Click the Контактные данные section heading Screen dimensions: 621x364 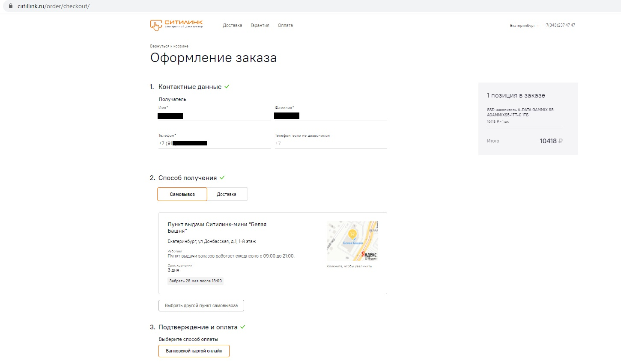click(190, 87)
